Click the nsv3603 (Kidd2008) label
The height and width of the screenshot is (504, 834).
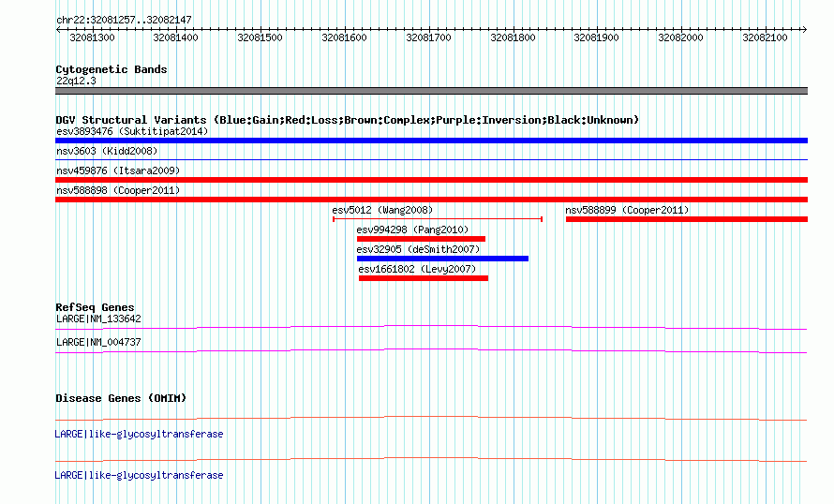click(107, 151)
